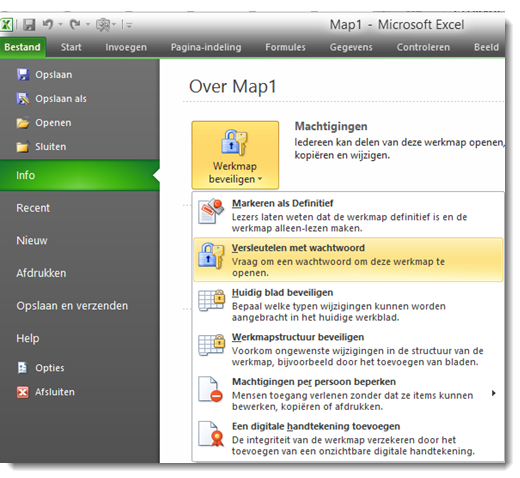520x478 pixels.
Task: Switch to the Start ribbon tab
Action: [71, 47]
